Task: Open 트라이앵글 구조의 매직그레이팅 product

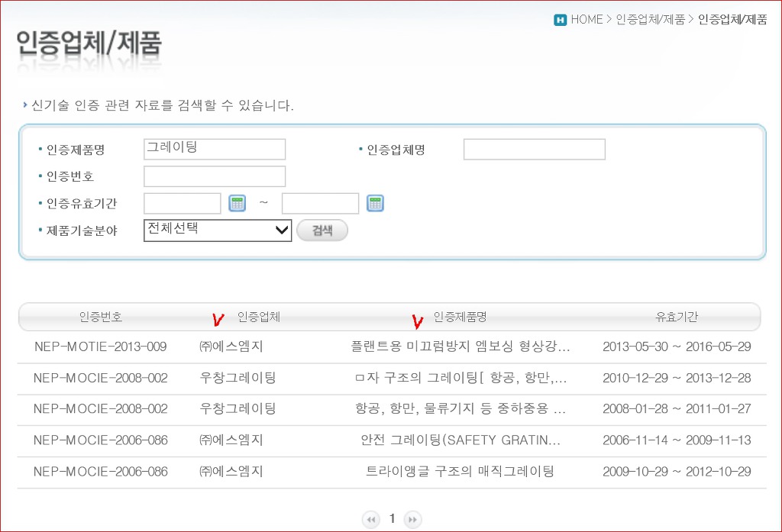Action: pos(460,472)
